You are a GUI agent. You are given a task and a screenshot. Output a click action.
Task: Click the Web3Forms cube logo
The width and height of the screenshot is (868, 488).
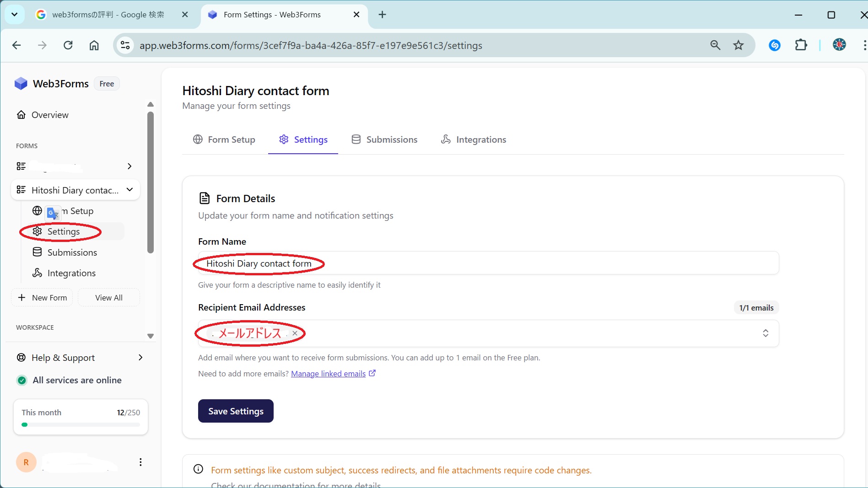(x=21, y=84)
